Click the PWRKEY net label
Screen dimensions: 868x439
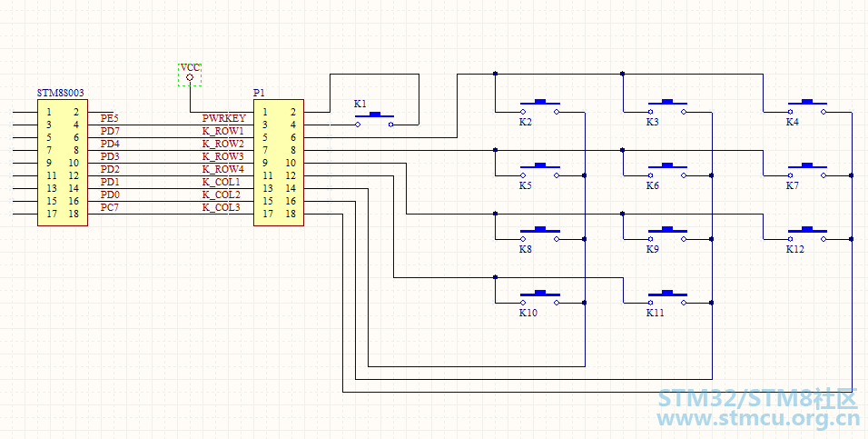tap(223, 118)
